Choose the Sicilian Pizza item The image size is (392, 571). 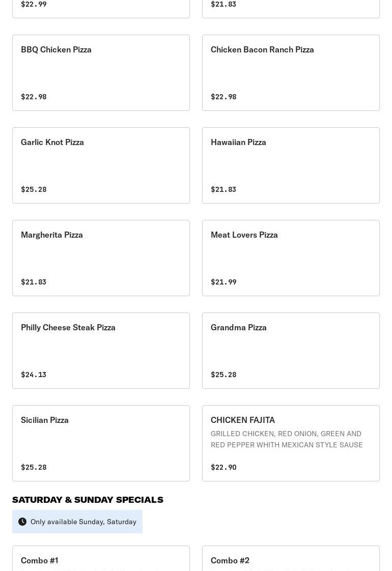tap(101, 443)
